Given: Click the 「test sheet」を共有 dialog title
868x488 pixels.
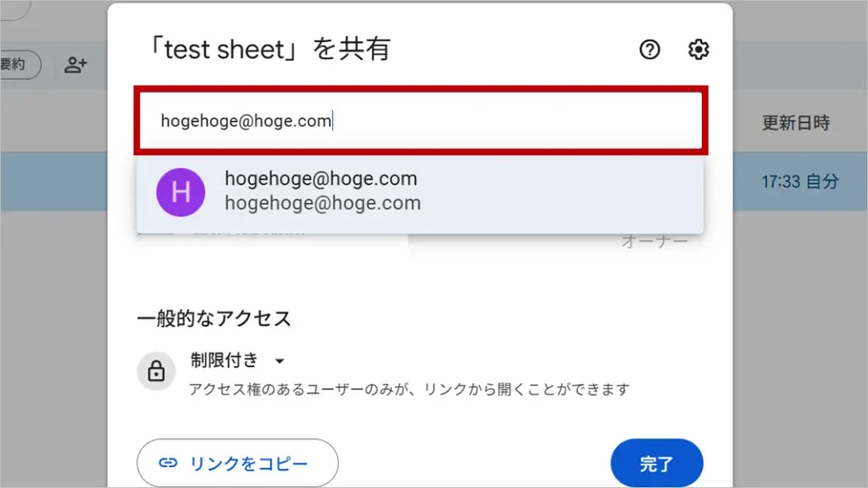Looking at the screenshot, I should (264, 49).
